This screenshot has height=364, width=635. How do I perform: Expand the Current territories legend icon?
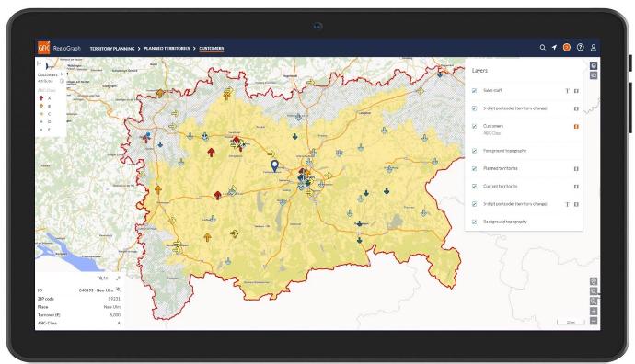[576, 187]
